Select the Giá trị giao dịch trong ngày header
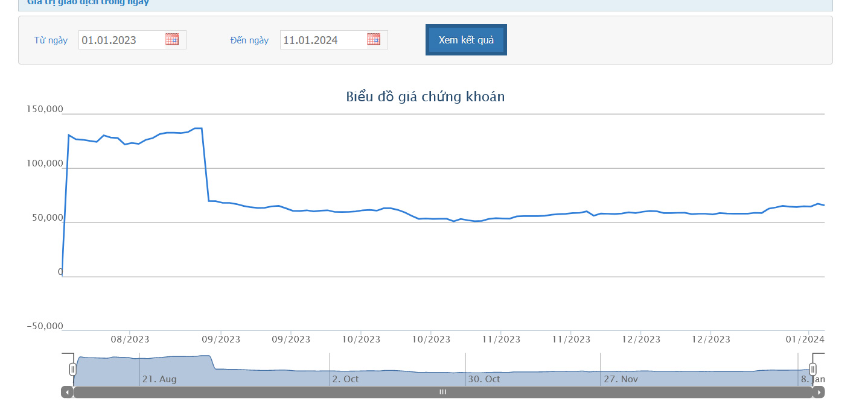This screenshot has height=413, width=868. [88, 2]
